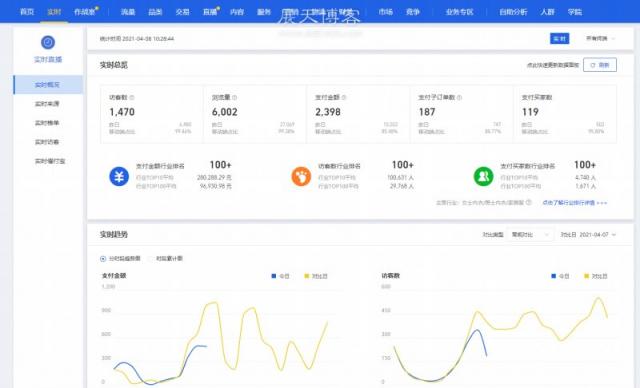This screenshot has width=640, height=388.
Task: Click the blue 实时 button near 所有终端
Action: [x=560, y=38]
